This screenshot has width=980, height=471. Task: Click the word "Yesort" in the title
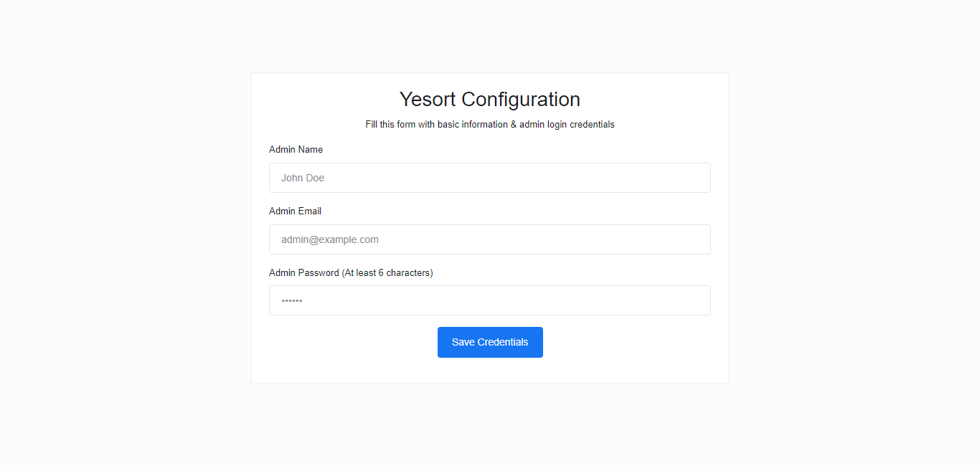(428, 99)
